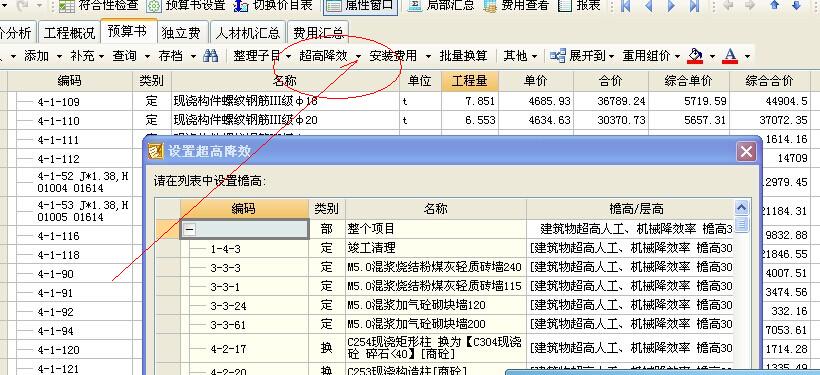820x375 pixels.
Task: Collapse the 整个项目 tree node
Action: tap(190, 229)
